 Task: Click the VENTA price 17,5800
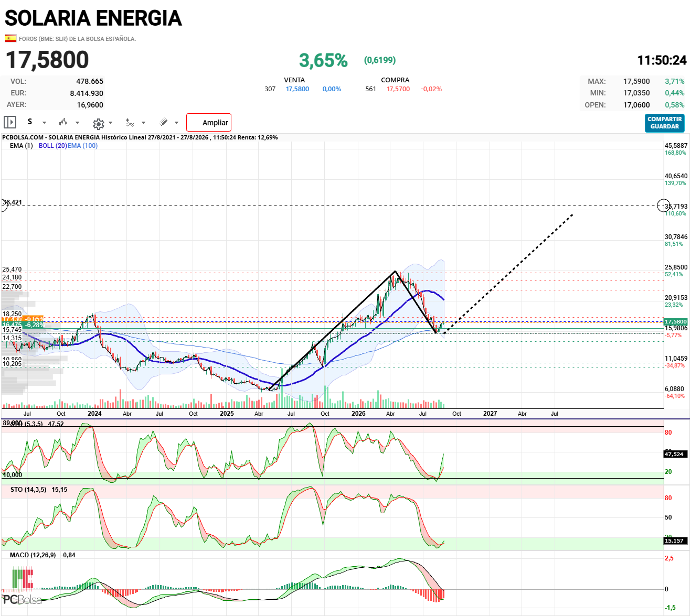(x=297, y=89)
